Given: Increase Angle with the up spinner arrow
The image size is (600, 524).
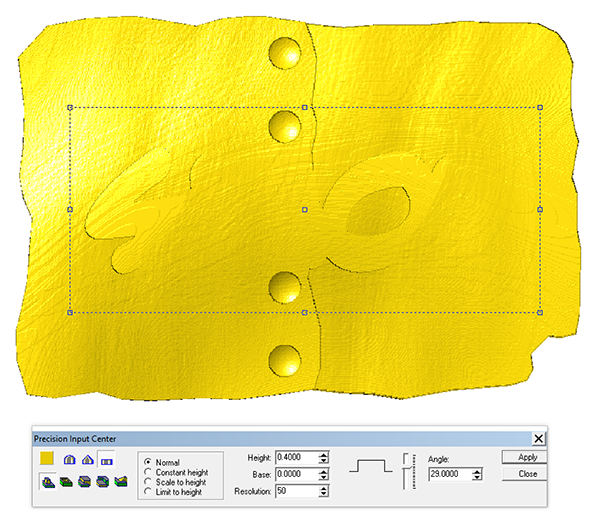Looking at the screenshot, I should click(x=477, y=472).
